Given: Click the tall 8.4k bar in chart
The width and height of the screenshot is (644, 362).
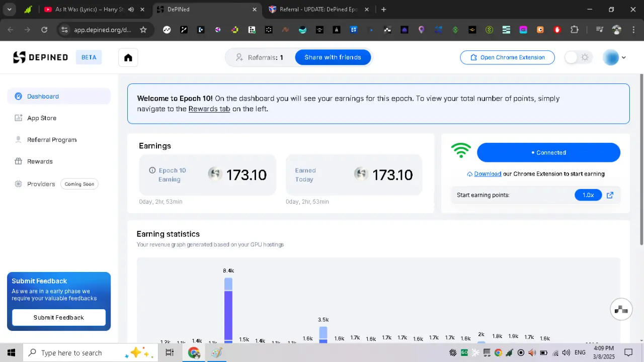Looking at the screenshot, I should [x=228, y=310].
